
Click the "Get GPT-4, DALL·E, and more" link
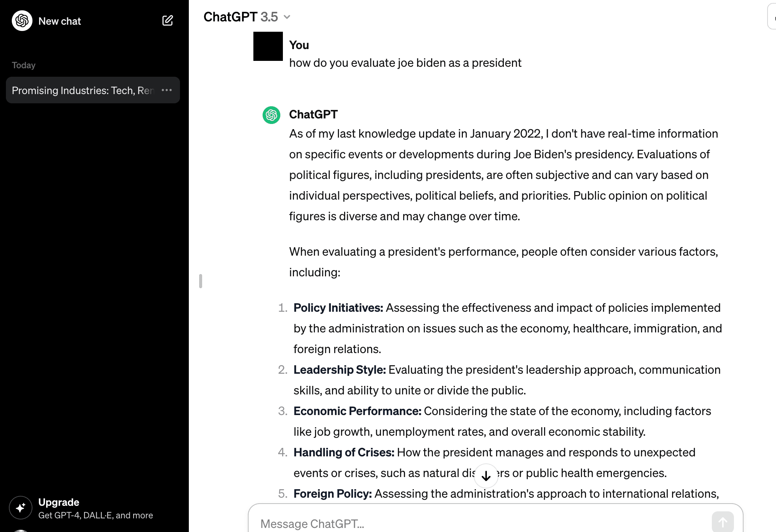[96, 515]
